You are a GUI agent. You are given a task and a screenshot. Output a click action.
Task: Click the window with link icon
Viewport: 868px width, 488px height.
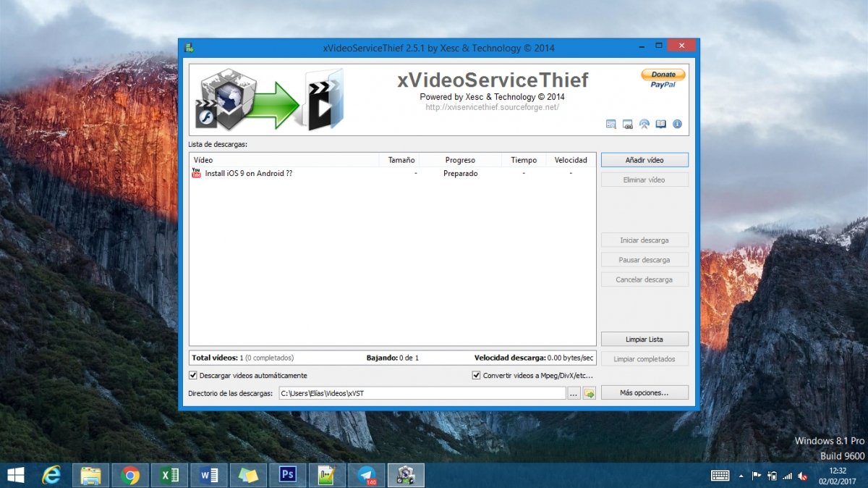pos(628,125)
